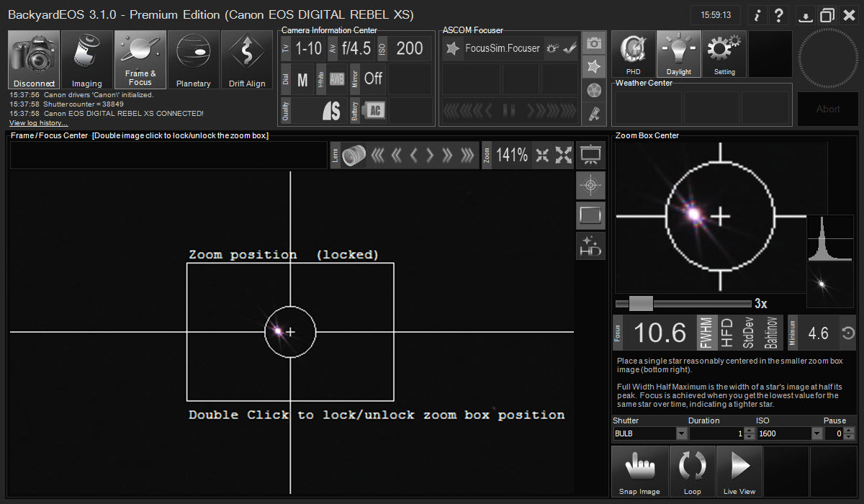The image size is (864, 504).
Task: Open help with the question mark icon
Action: (x=779, y=15)
